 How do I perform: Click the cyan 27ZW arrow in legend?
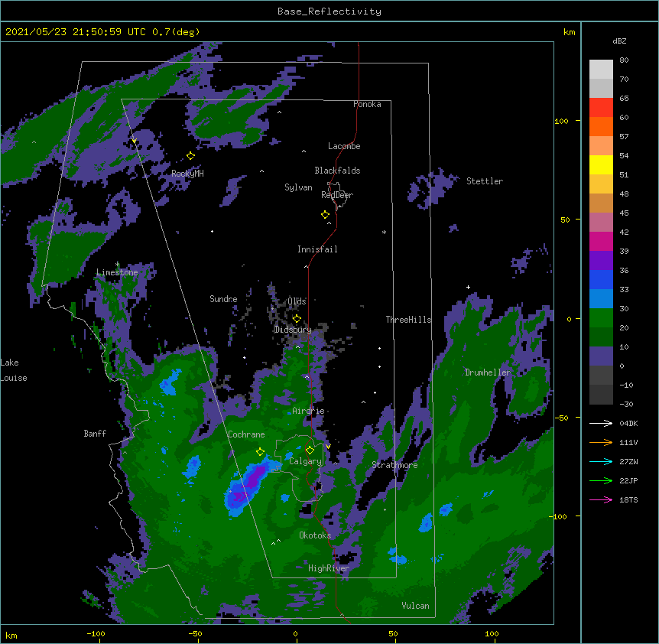[x=601, y=461]
